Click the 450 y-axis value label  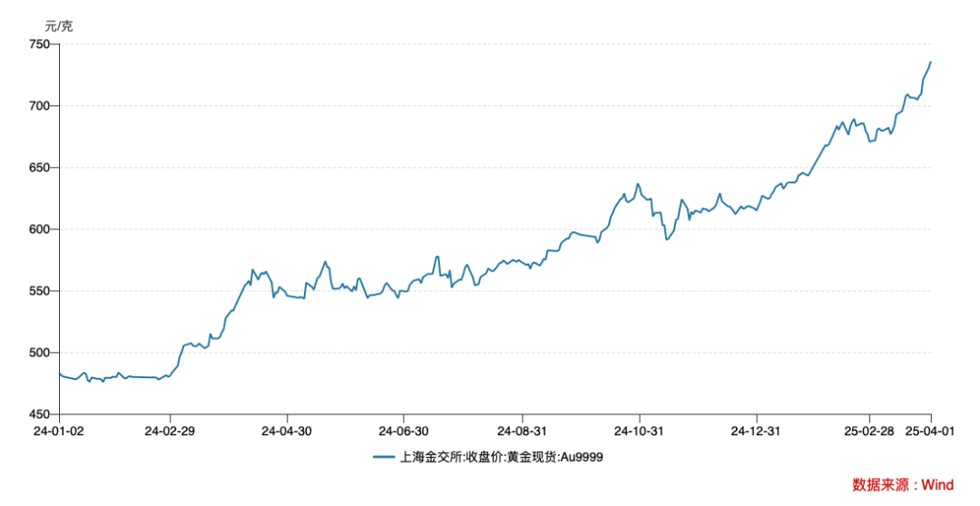coord(39,414)
